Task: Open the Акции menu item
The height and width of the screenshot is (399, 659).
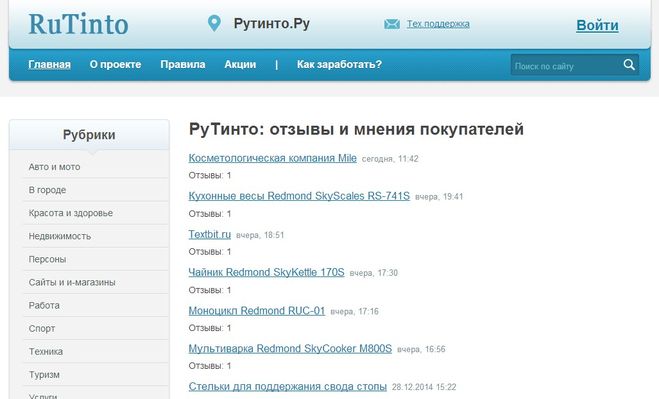Action: [x=240, y=64]
